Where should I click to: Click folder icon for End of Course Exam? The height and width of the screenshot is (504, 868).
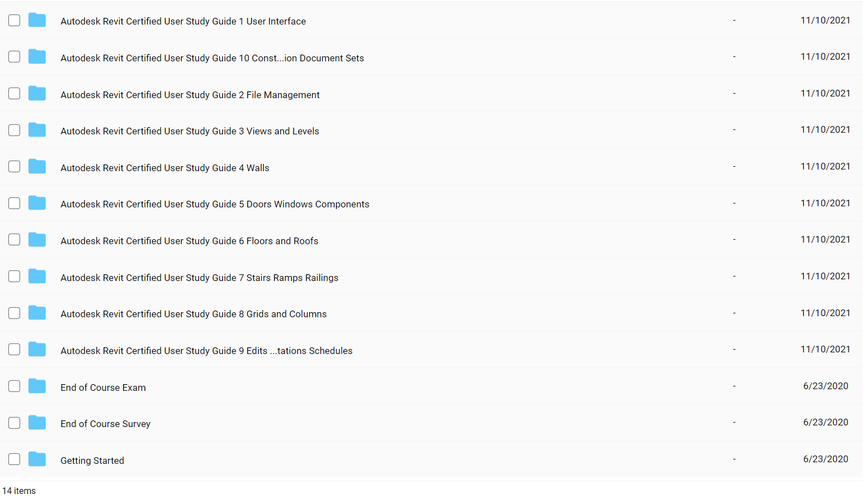click(x=37, y=386)
